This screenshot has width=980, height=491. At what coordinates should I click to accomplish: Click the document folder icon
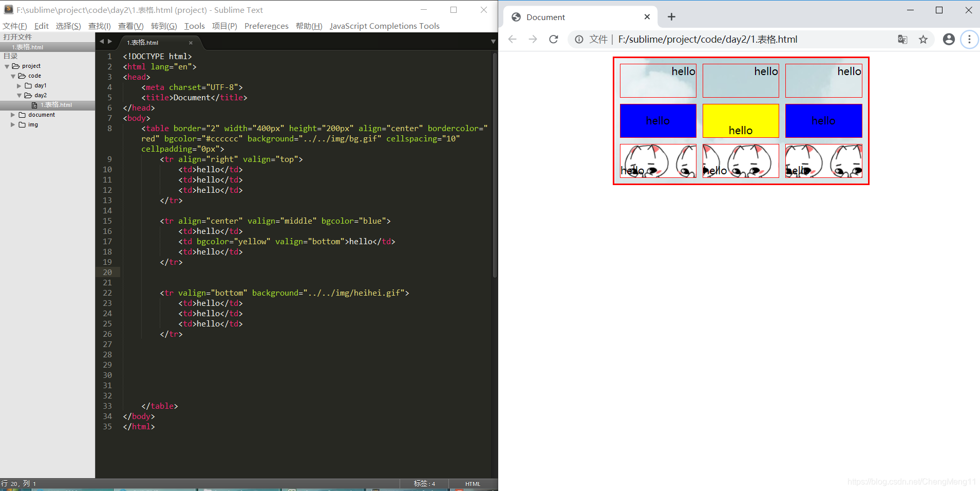(23, 115)
